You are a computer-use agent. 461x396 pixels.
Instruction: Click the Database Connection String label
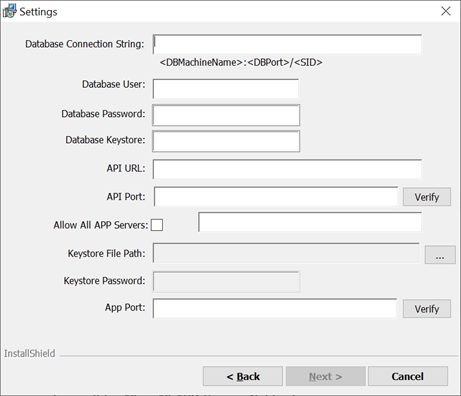[x=85, y=44]
